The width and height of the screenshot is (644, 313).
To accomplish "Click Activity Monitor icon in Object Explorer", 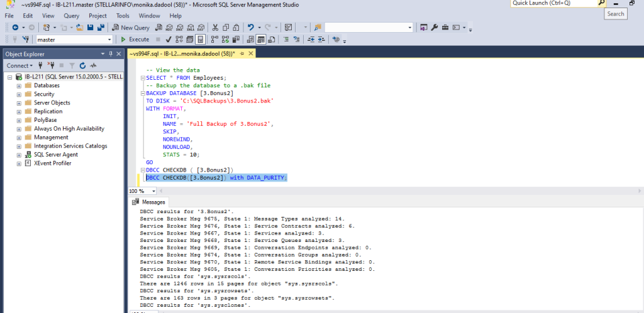I will (93, 65).
